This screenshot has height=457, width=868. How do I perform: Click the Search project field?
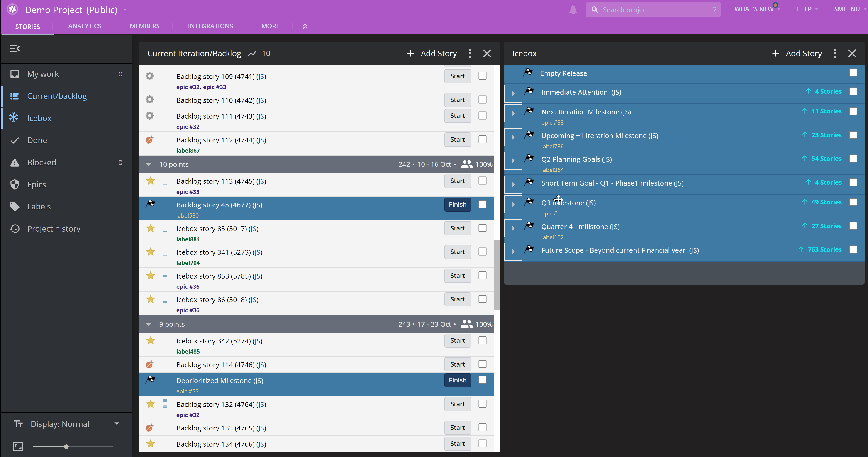pos(653,10)
